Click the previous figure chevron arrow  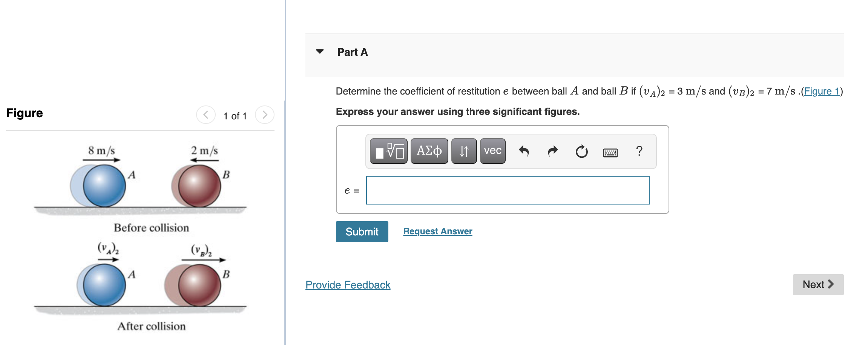205,115
